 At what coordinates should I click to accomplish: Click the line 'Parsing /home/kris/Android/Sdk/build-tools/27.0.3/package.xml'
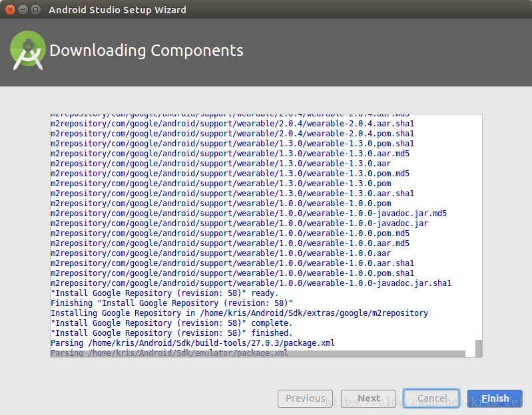(192, 343)
